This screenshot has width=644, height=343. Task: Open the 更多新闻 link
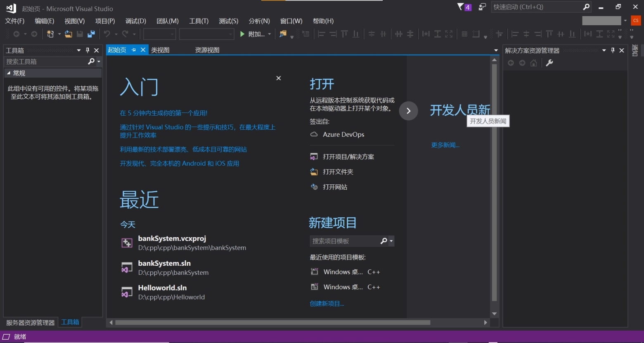coord(445,145)
